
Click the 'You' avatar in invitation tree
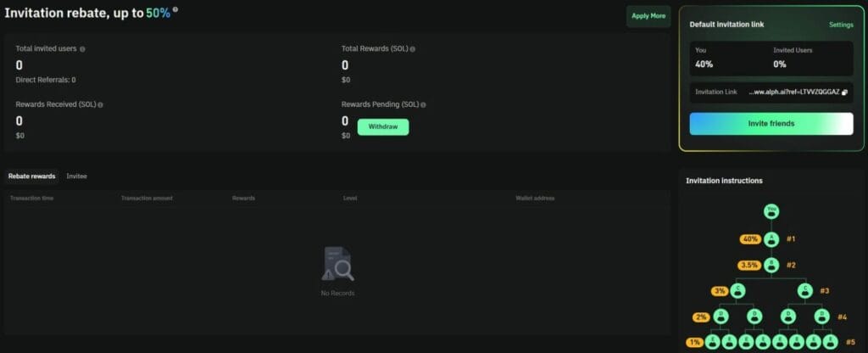point(771,211)
